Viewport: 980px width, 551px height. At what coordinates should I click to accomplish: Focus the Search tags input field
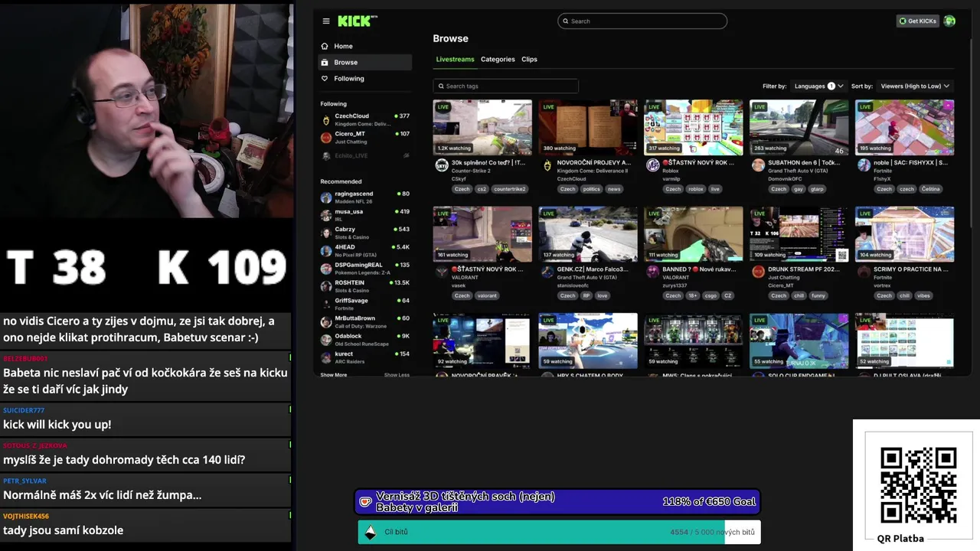(505, 86)
